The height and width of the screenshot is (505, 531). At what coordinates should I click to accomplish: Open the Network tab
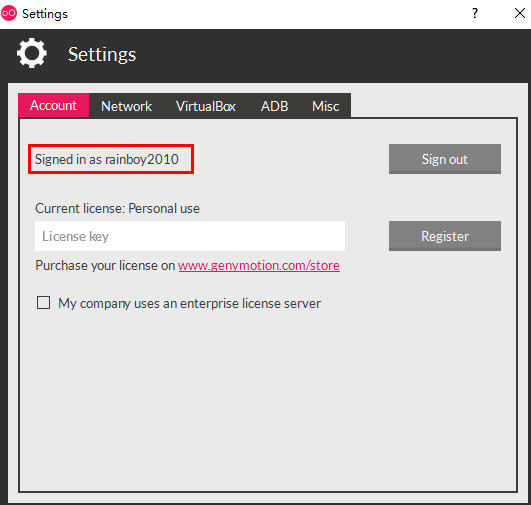tap(126, 106)
